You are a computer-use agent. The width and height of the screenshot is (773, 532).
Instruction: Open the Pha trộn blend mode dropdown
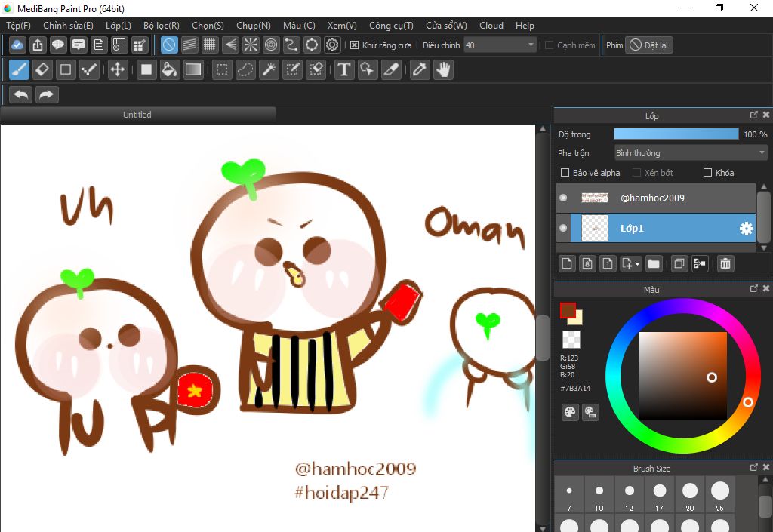(x=691, y=153)
